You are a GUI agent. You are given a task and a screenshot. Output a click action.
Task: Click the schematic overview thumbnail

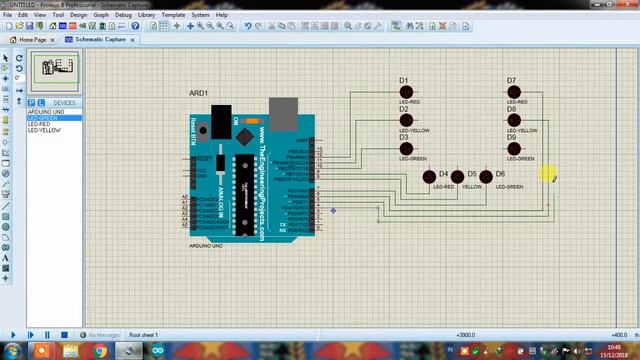pyautogui.click(x=55, y=71)
